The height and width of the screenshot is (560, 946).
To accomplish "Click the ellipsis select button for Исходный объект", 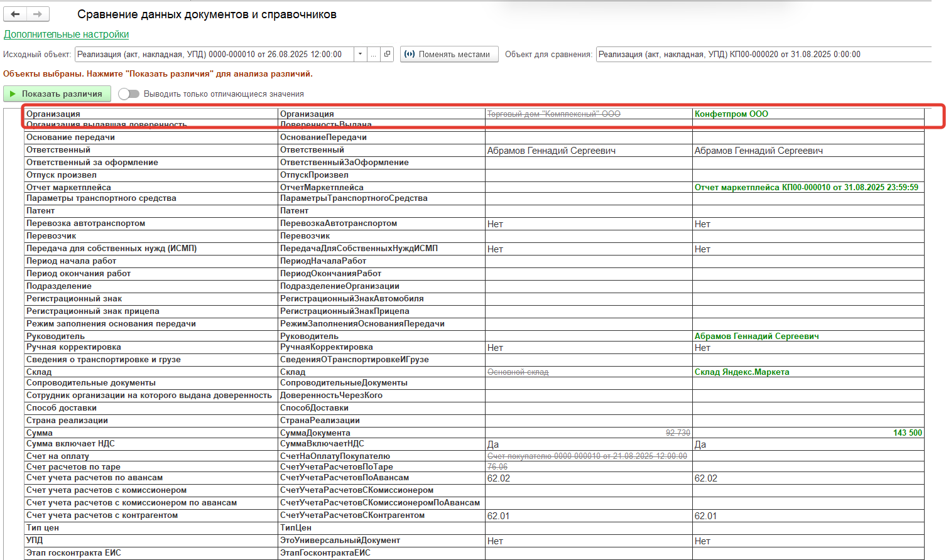I will (374, 54).
